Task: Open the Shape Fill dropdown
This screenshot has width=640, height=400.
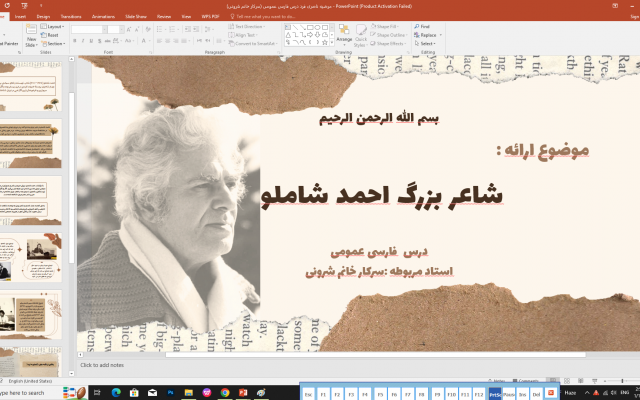Action: coord(384,27)
